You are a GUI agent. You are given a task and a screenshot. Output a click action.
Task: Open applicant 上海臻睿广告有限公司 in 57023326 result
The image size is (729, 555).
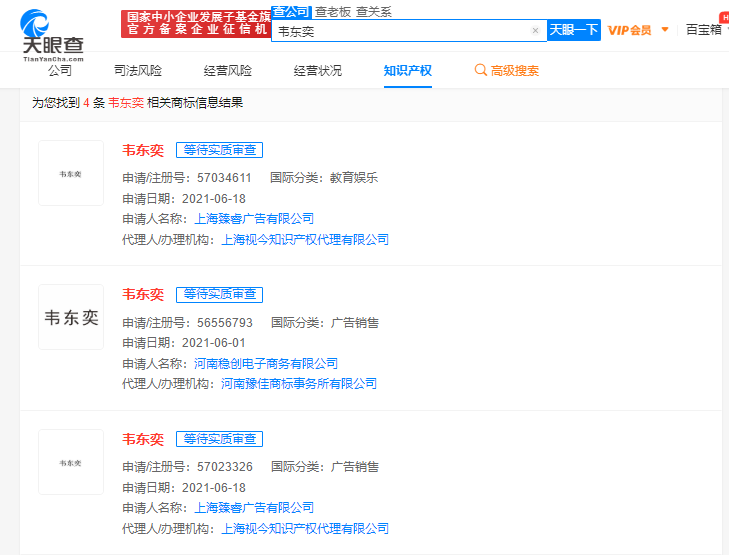coord(254,508)
